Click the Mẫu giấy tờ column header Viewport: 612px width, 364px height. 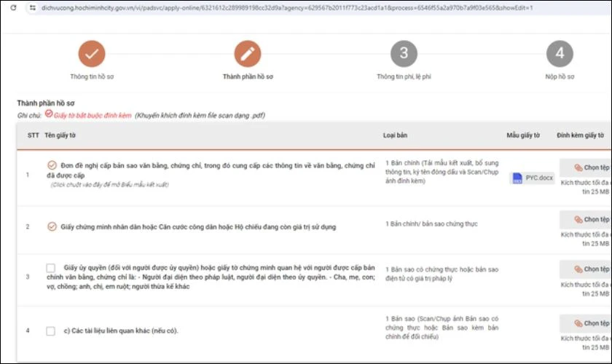[x=523, y=135]
